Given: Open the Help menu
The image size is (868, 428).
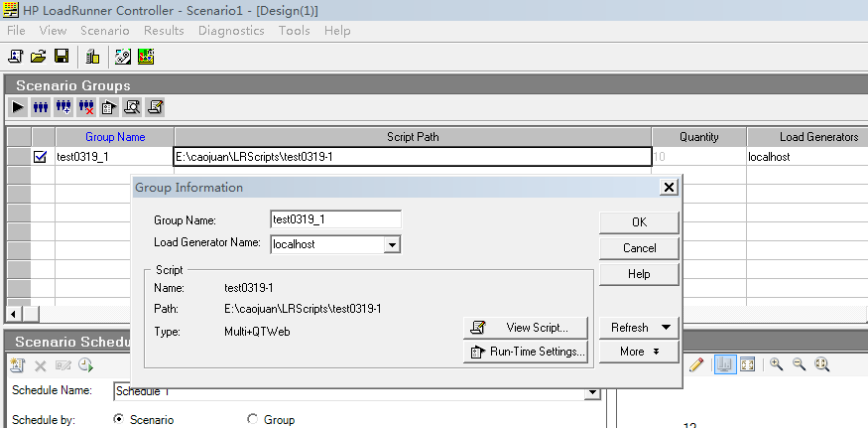Looking at the screenshot, I should point(337,31).
